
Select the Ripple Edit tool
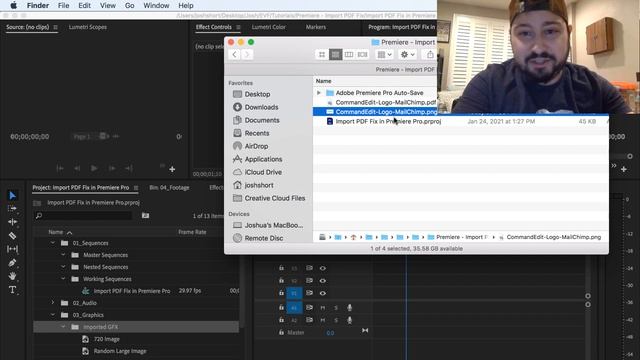point(12,222)
